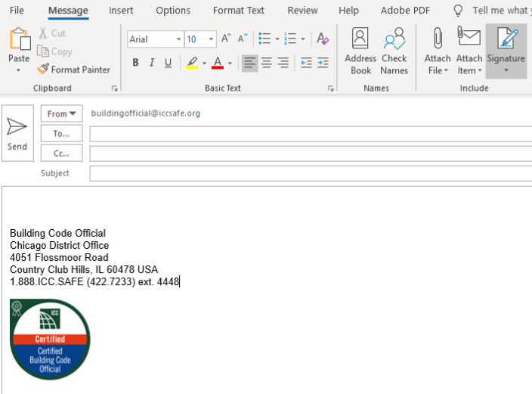Clear all formatting icon
This screenshot has height=394, width=532.
323,39
